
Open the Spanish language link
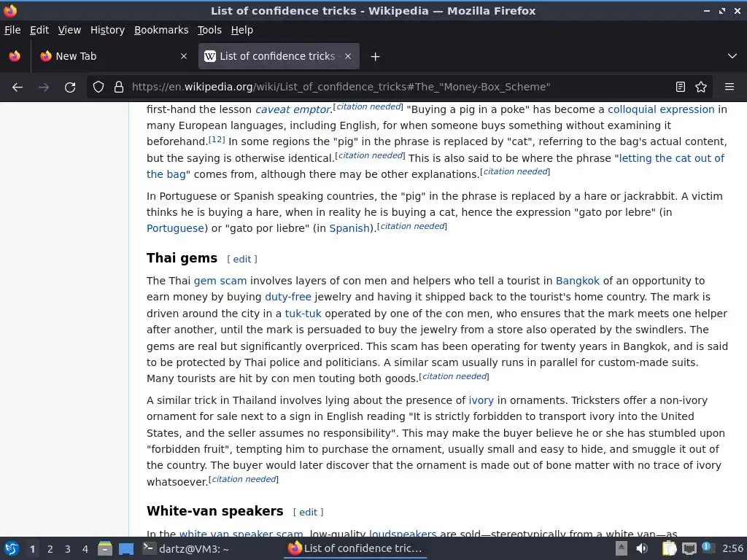click(349, 228)
